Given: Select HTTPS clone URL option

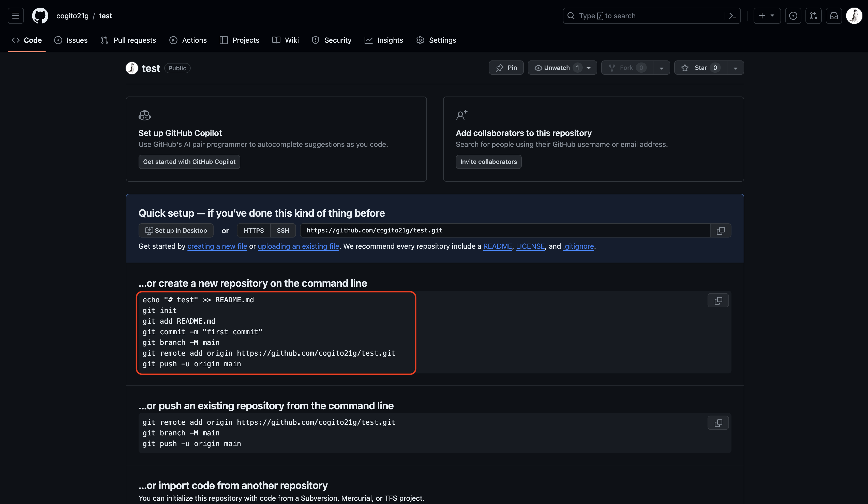Looking at the screenshot, I should [x=253, y=231].
